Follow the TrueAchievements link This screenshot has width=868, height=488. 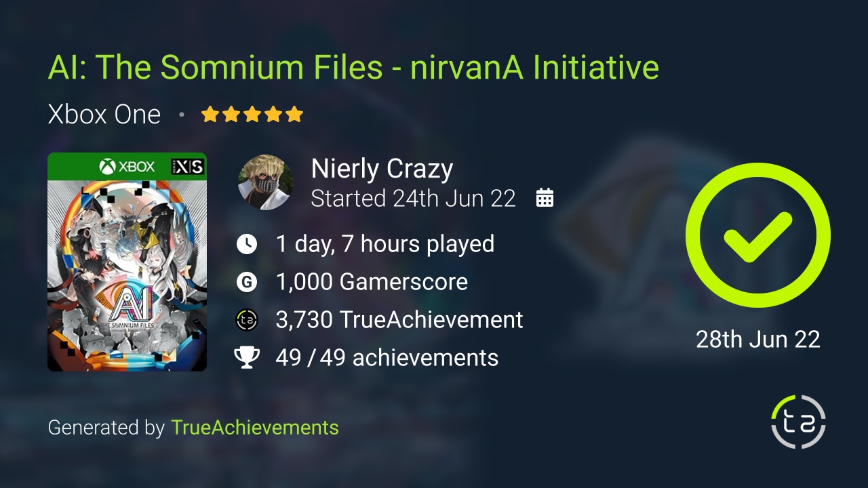coord(255,428)
